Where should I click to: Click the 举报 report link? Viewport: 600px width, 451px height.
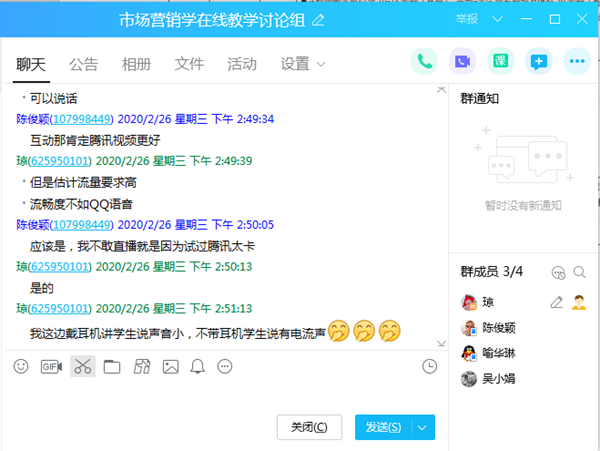click(466, 19)
